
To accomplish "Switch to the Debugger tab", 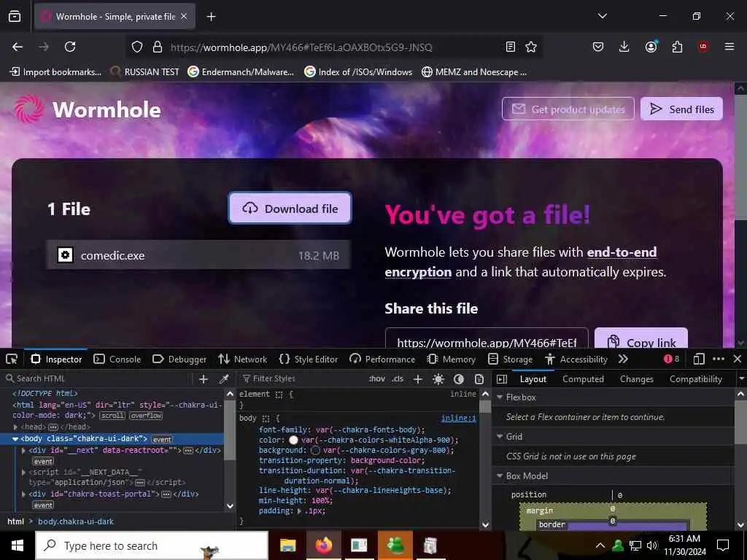I will point(179,359).
